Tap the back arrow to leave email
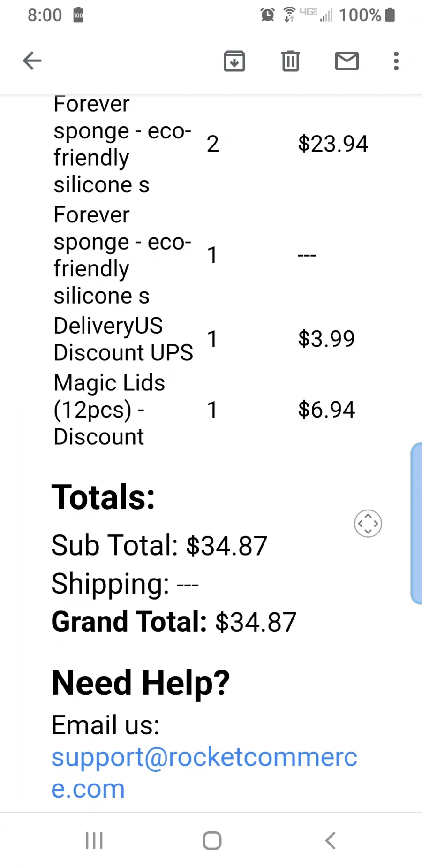This screenshot has width=422, height=868. click(x=32, y=61)
